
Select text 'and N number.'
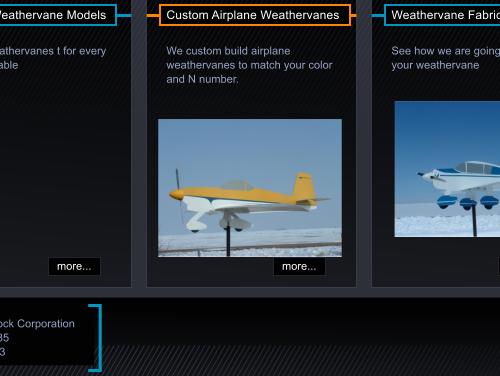point(202,79)
